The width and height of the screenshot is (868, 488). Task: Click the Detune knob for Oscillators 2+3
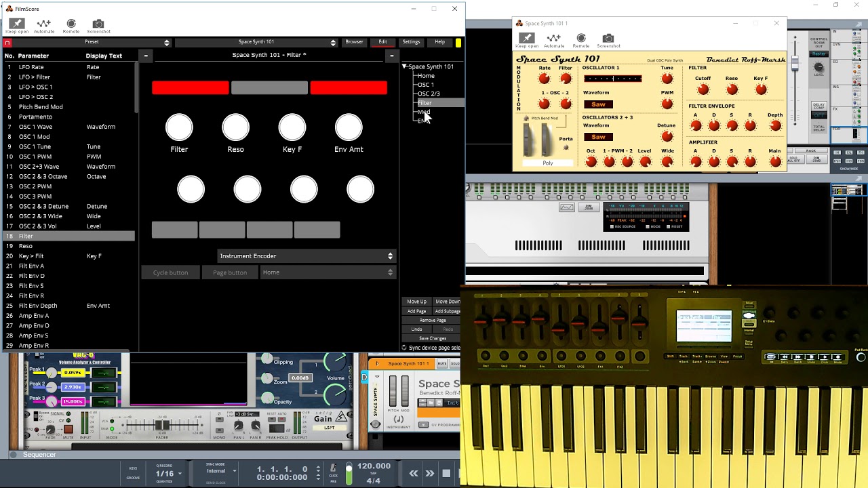point(667,136)
